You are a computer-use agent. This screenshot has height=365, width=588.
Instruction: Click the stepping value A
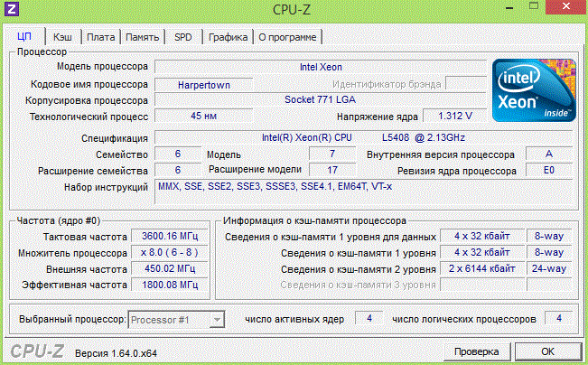[549, 154]
